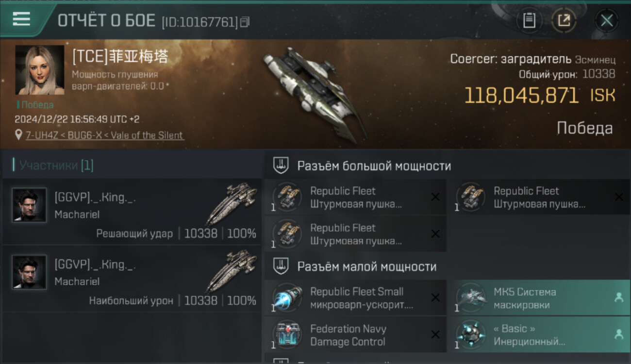
Task: Click the Republic Fleet Small микроварп-ускоритель icon
Action: [287, 298]
